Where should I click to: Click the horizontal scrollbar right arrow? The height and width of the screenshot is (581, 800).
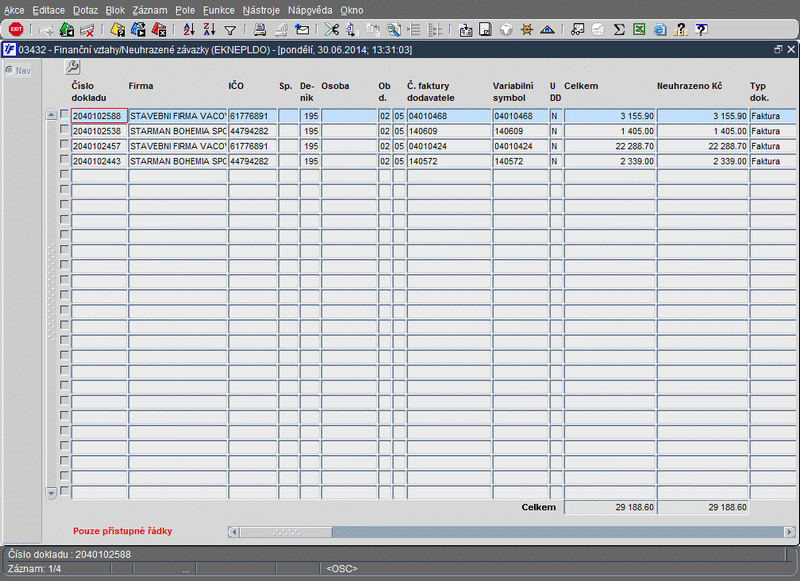pyautogui.click(x=789, y=532)
